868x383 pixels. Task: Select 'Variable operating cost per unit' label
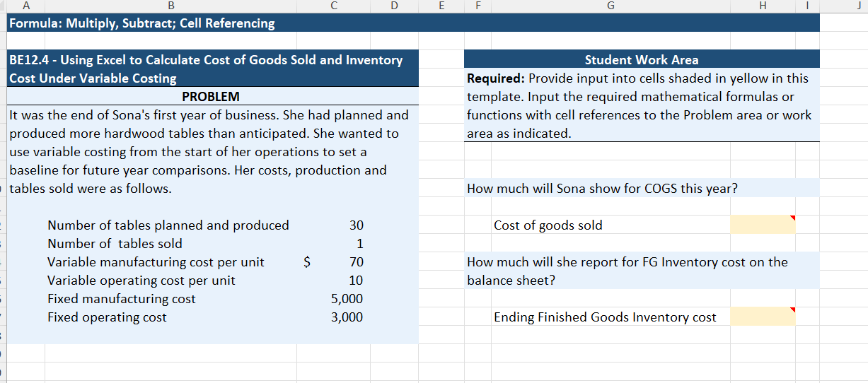[141, 280]
